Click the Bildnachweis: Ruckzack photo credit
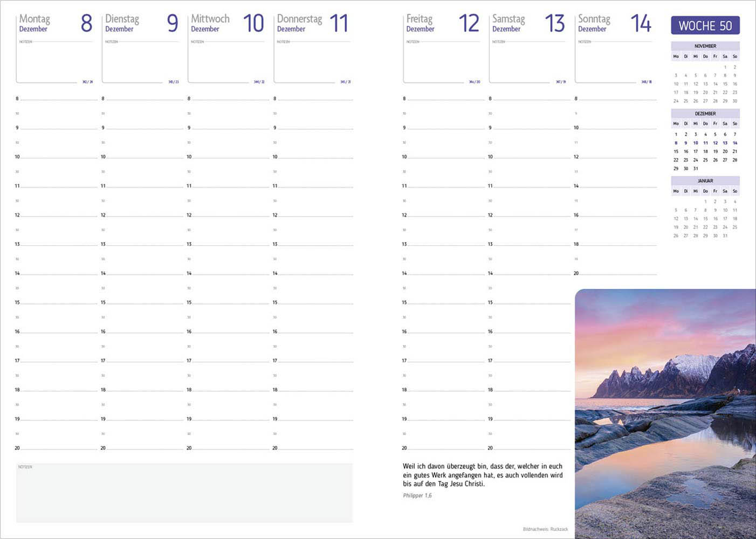The image size is (756, 539). [x=545, y=529]
